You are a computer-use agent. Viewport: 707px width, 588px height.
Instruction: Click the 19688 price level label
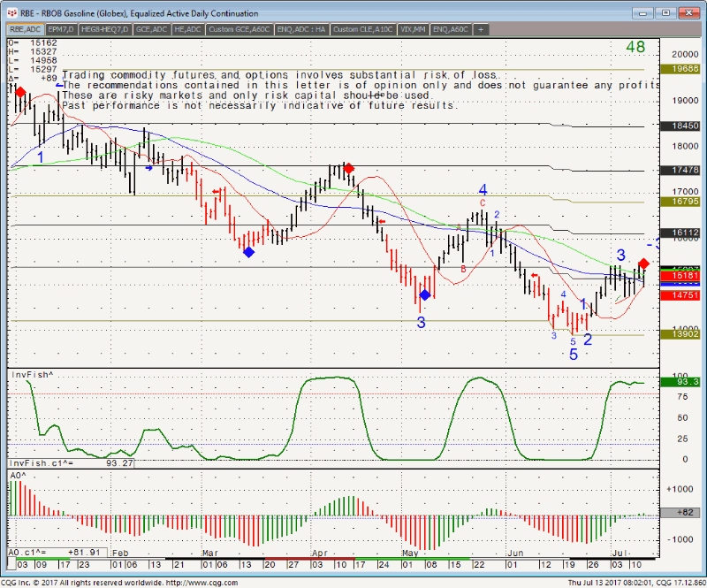pyautogui.click(x=680, y=69)
